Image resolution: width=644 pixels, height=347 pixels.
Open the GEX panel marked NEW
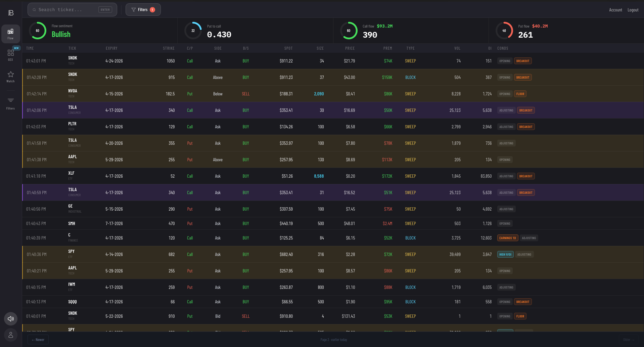click(x=10, y=54)
